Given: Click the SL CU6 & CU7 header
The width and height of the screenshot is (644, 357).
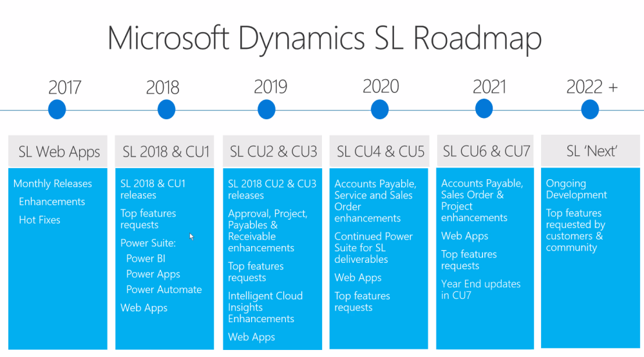Looking at the screenshot, I should pos(486,152).
